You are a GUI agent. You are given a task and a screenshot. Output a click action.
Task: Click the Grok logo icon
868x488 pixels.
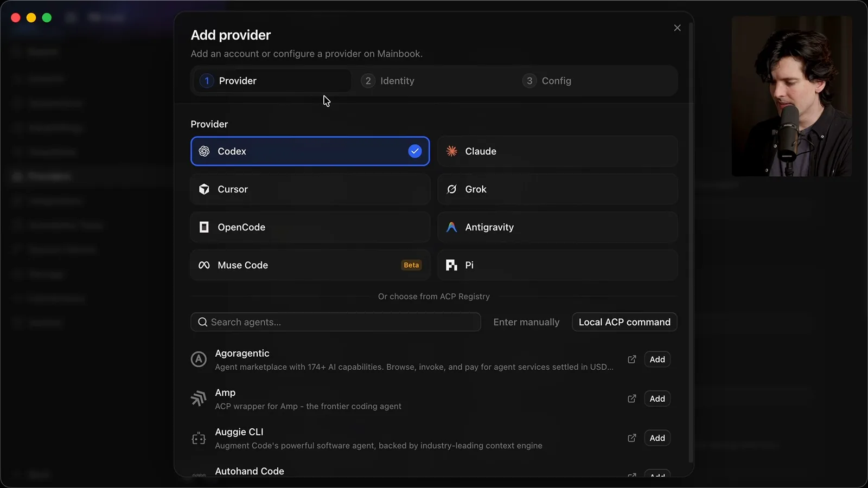pyautogui.click(x=451, y=189)
